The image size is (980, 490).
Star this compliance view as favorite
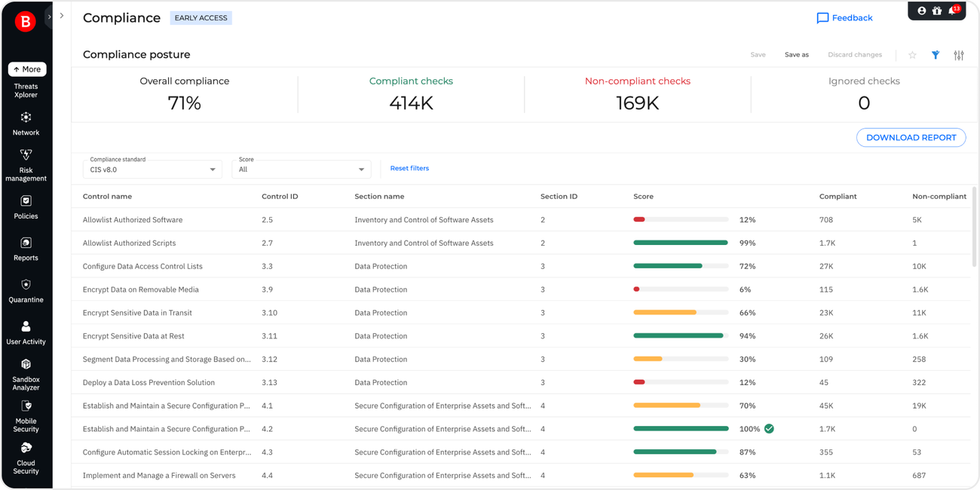point(913,54)
